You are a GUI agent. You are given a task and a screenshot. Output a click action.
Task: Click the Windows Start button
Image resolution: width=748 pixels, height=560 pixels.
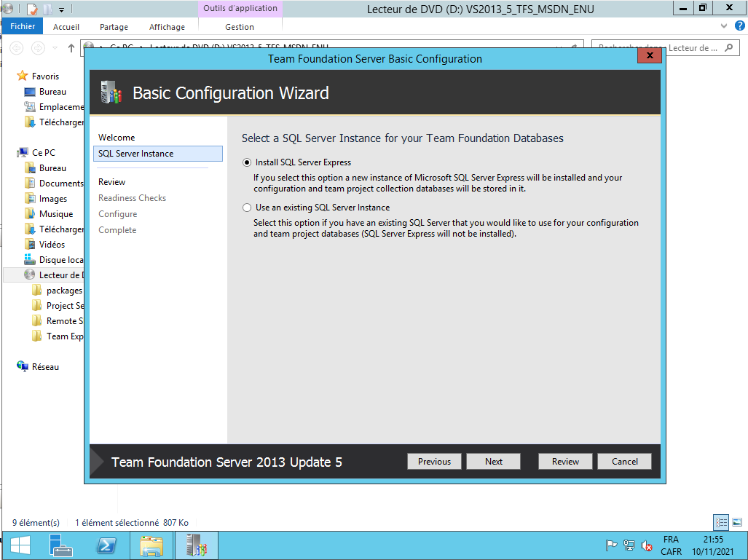(20, 545)
